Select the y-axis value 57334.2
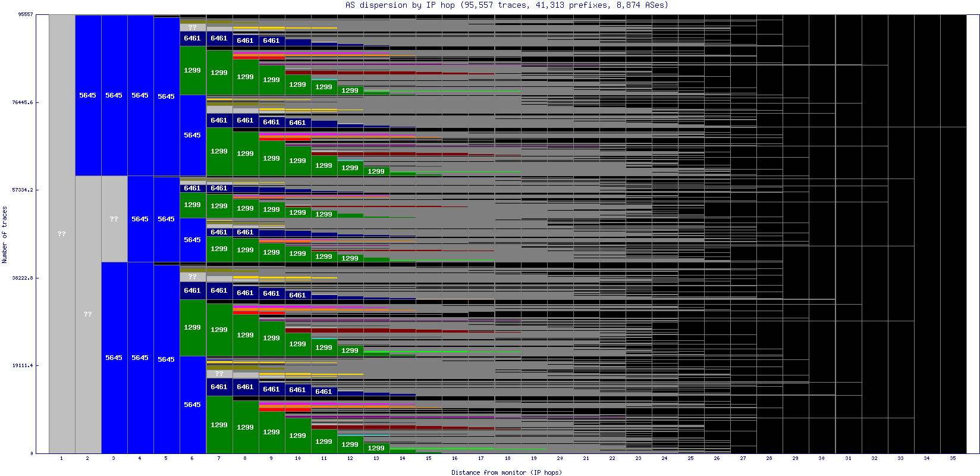The width and height of the screenshot is (980, 476). pos(23,190)
